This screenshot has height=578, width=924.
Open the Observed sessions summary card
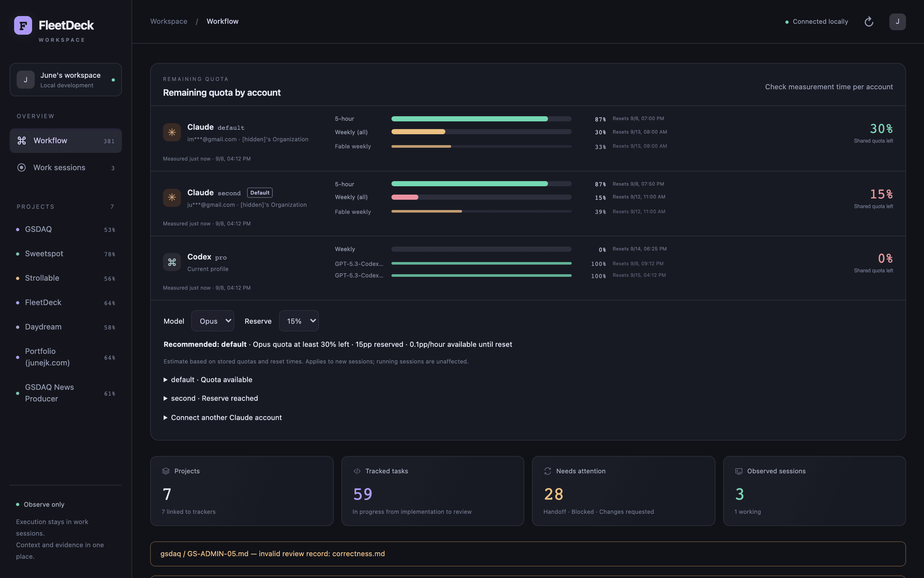[814, 491]
